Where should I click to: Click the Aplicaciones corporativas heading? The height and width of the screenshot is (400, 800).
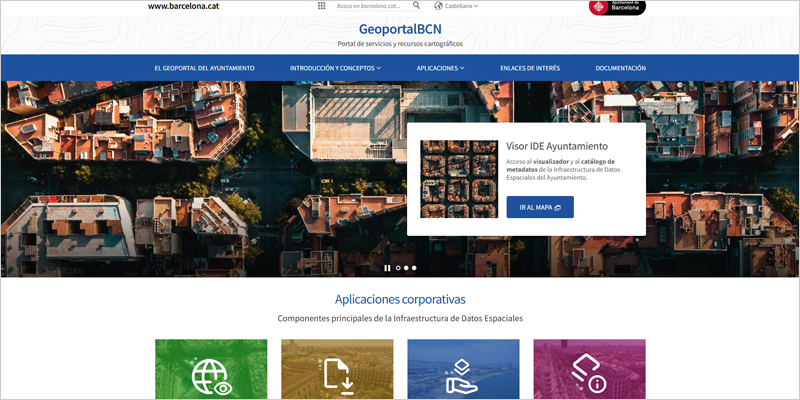coord(400,299)
